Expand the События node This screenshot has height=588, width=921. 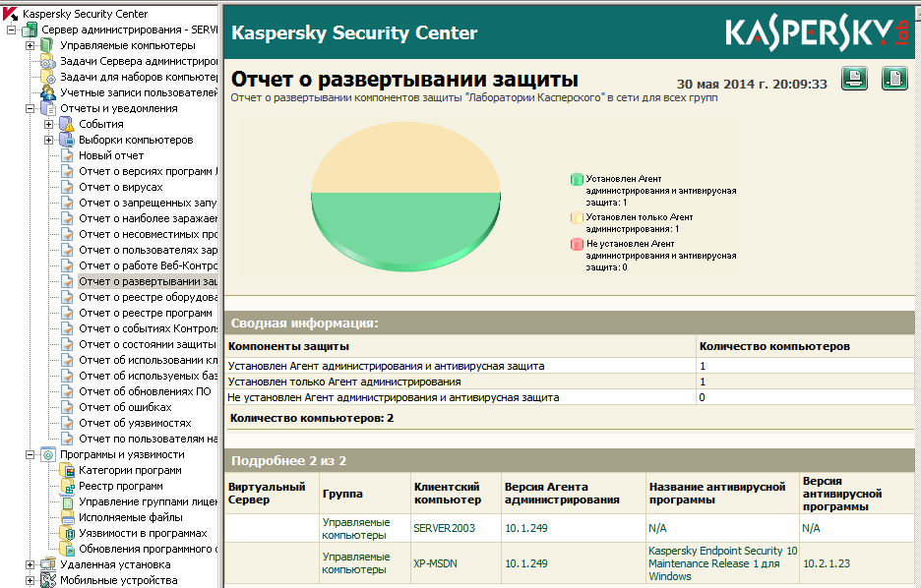point(49,125)
